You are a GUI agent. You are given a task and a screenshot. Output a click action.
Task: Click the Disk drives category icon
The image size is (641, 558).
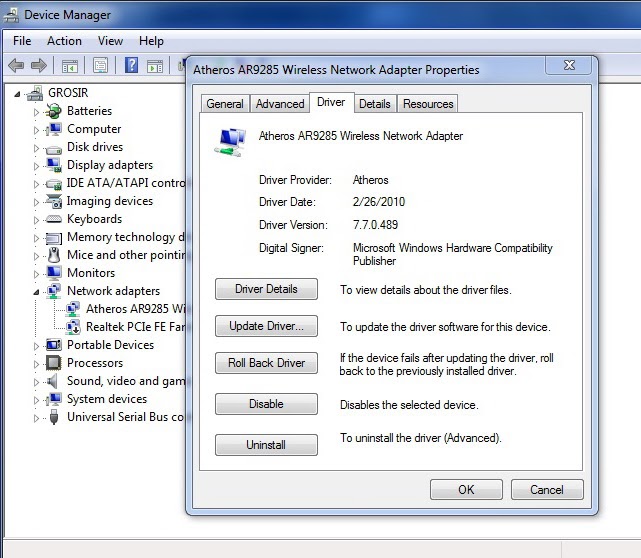pyautogui.click(x=54, y=148)
